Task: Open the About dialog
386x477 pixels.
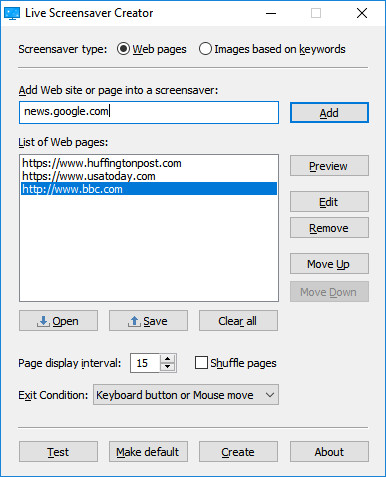Action: [x=329, y=452]
